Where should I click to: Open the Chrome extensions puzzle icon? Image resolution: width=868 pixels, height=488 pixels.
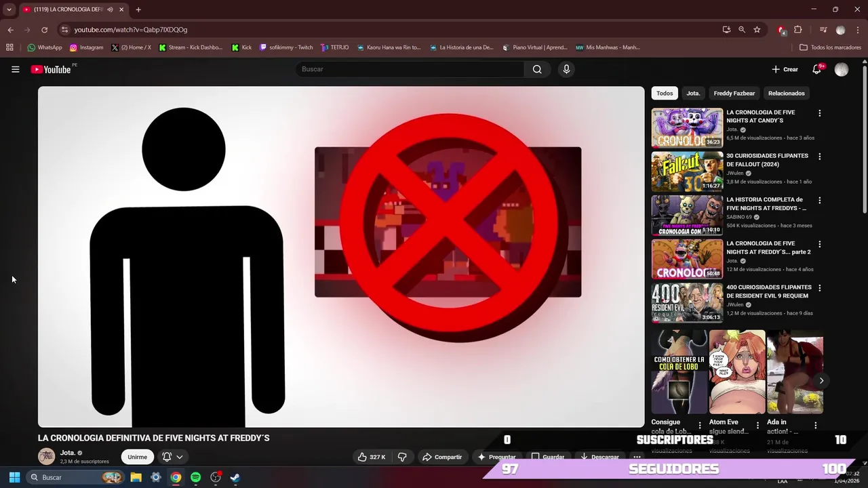click(x=797, y=30)
